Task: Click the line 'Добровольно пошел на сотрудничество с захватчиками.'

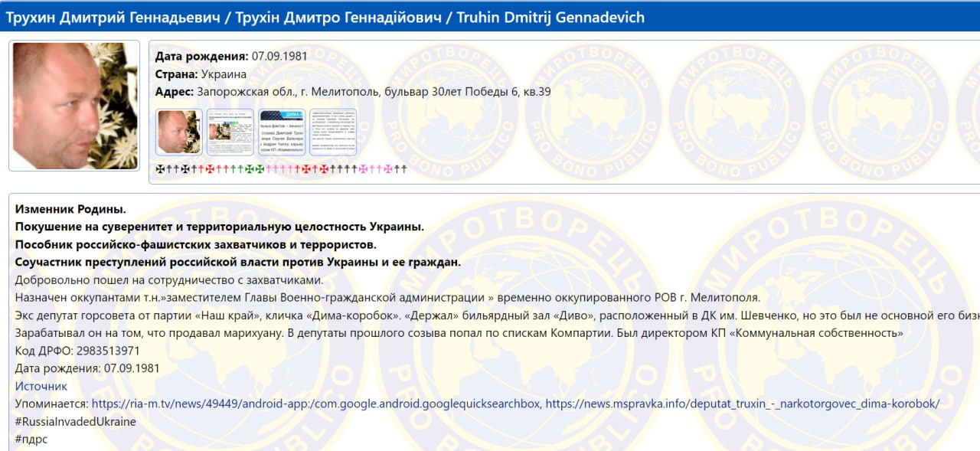Action: 169,279
